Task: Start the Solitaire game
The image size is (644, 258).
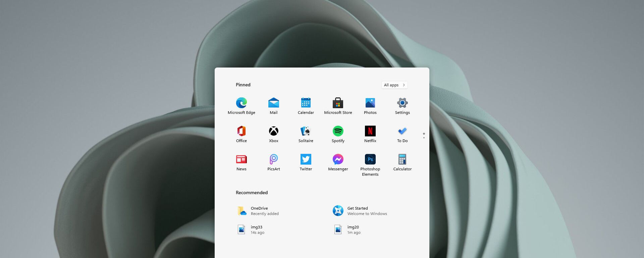Action: point(306,134)
